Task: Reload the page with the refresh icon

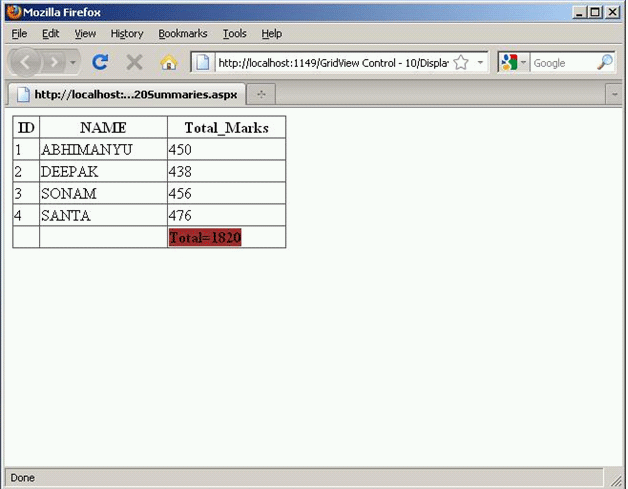Action: coord(100,62)
